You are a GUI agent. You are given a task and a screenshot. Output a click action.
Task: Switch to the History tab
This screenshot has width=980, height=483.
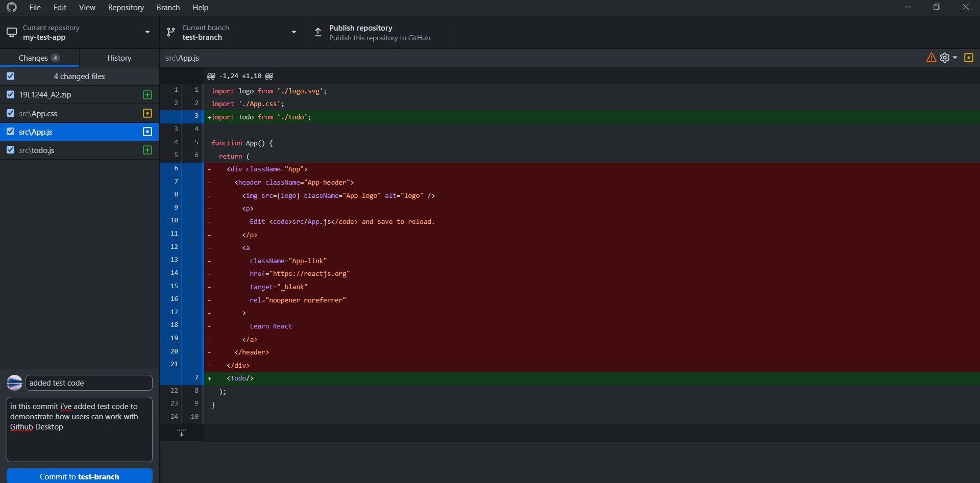point(118,58)
